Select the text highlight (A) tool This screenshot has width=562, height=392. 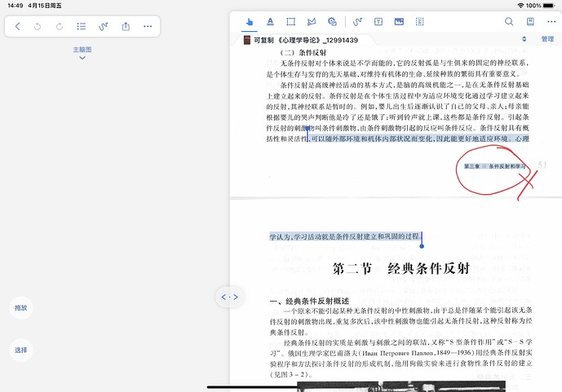(270, 22)
